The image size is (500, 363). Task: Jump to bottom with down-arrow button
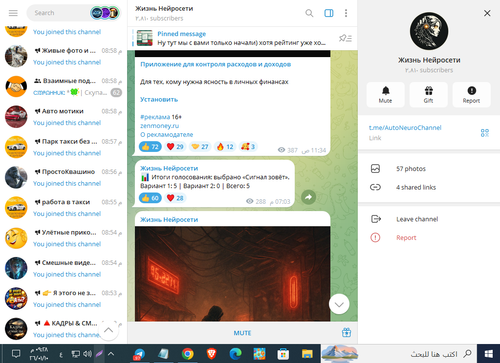[x=339, y=304]
